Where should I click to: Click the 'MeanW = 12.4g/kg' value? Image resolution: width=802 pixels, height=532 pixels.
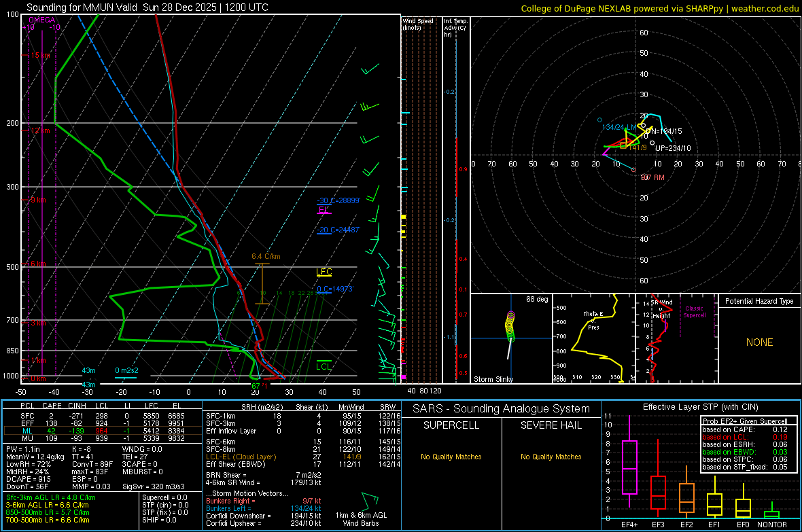pyautogui.click(x=35, y=457)
